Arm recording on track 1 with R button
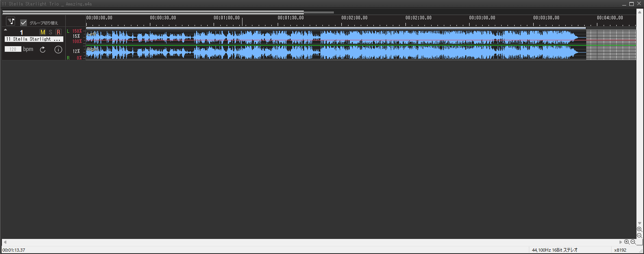The width and height of the screenshot is (644, 254). (x=59, y=32)
